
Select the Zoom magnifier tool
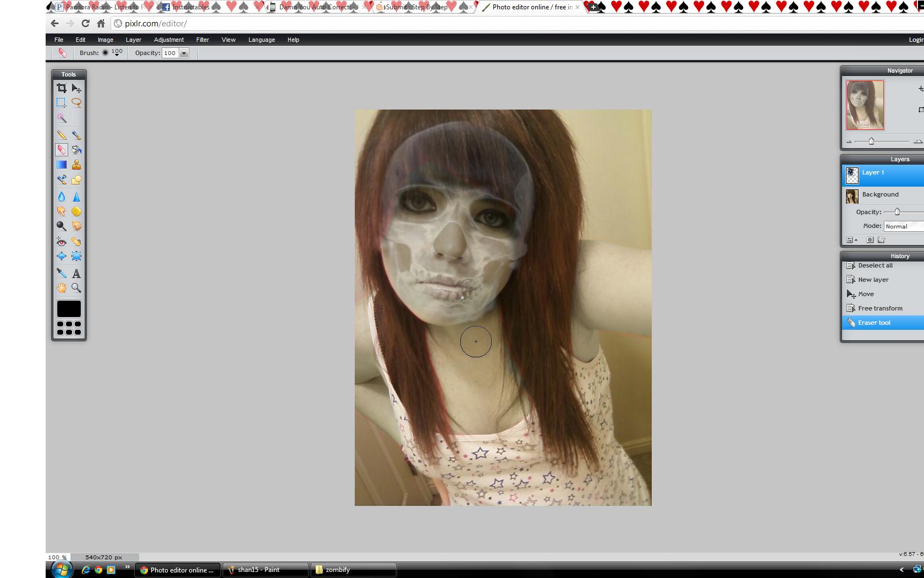76,288
